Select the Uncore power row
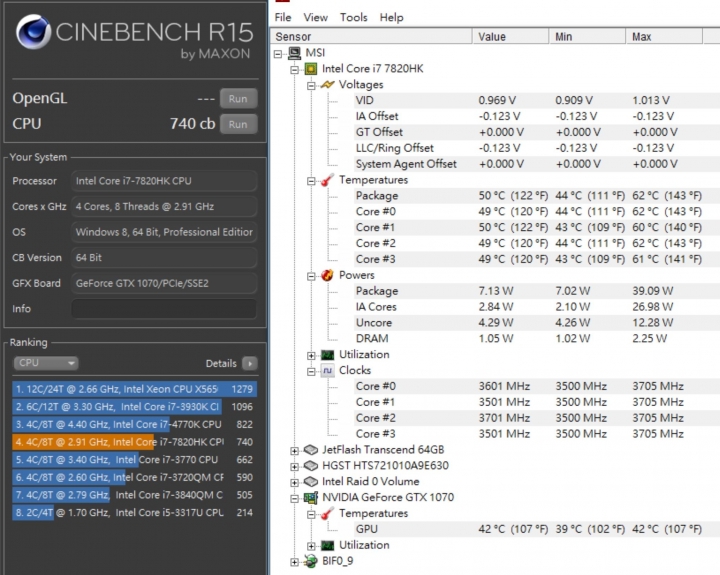The height and width of the screenshot is (575, 720). (536, 322)
